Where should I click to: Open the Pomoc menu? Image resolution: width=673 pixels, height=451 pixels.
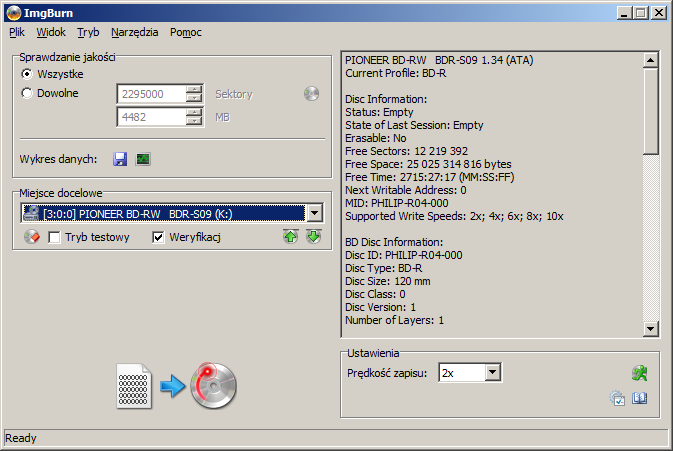coord(185,32)
